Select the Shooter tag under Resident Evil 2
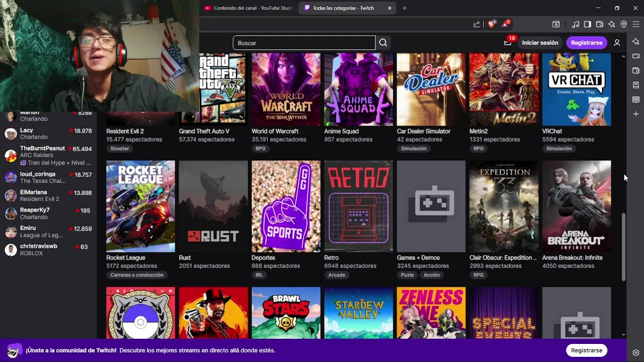The image size is (644, 362). click(120, 149)
